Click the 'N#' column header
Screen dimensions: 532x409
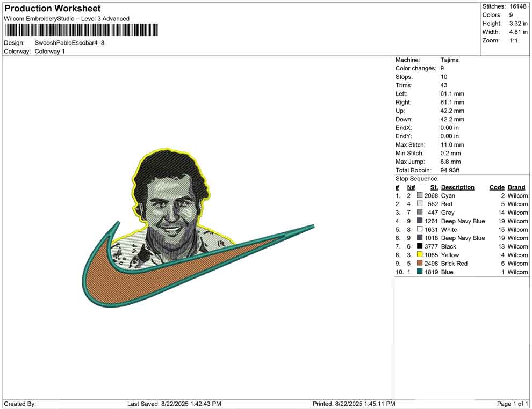(411, 187)
